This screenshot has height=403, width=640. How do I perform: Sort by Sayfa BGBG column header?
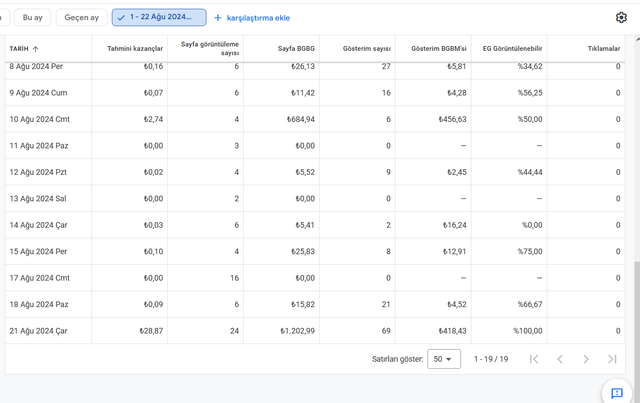point(296,49)
